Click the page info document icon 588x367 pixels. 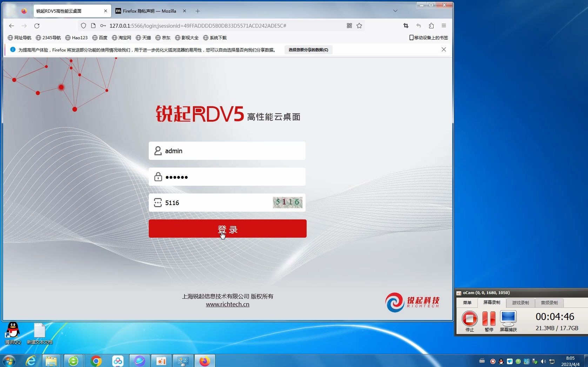pyautogui.click(x=93, y=26)
